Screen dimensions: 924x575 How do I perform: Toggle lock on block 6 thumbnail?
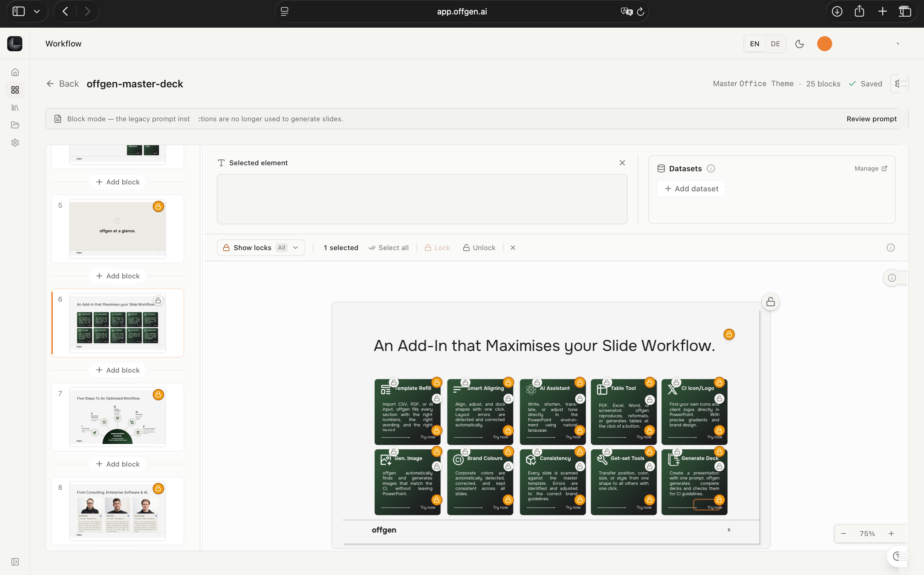(x=158, y=300)
